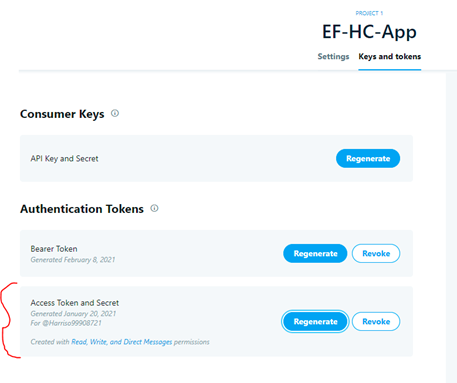Click the Generated February 8, 2021 text
This screenshot has height=383, width=457.
(73, 260)
